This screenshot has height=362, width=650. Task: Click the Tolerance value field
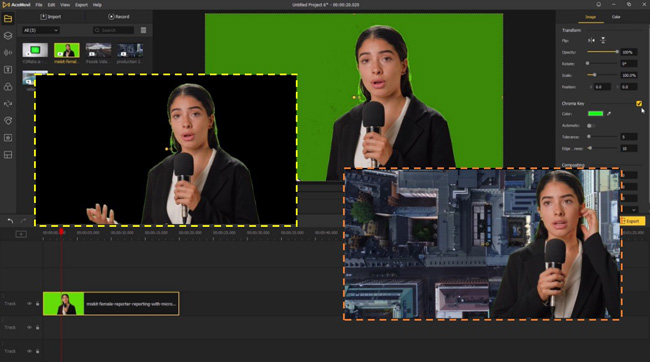(x=629, y=137)
